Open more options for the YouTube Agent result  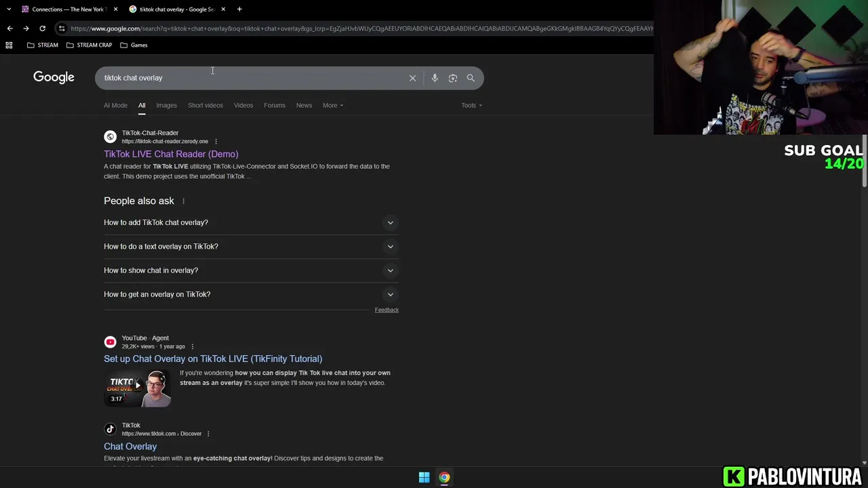coord(193,346)
